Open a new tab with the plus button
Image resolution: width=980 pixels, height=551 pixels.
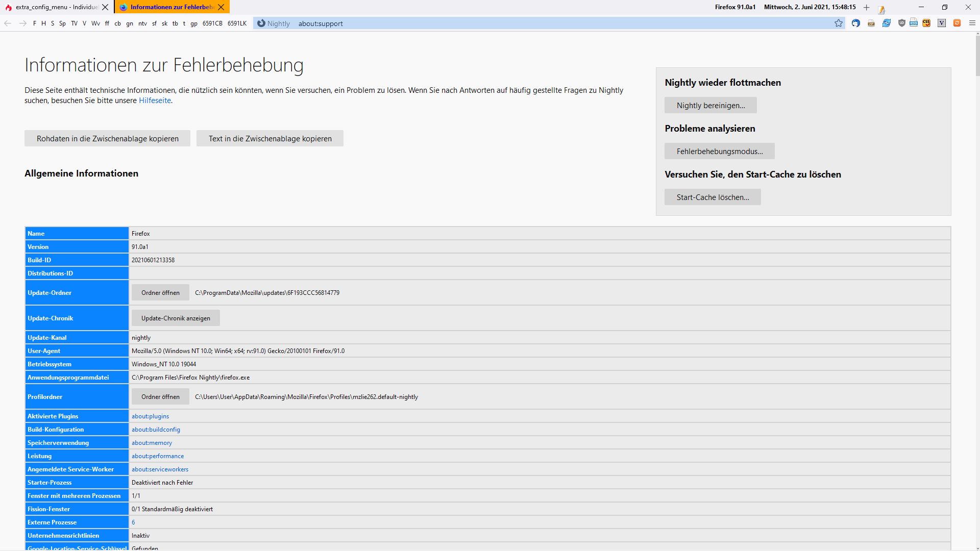[x=867, y=7]
